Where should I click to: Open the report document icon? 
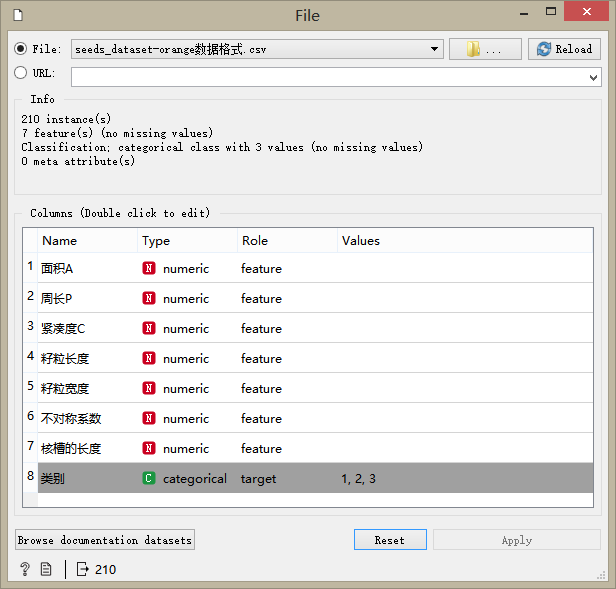[x=46, y=569]
